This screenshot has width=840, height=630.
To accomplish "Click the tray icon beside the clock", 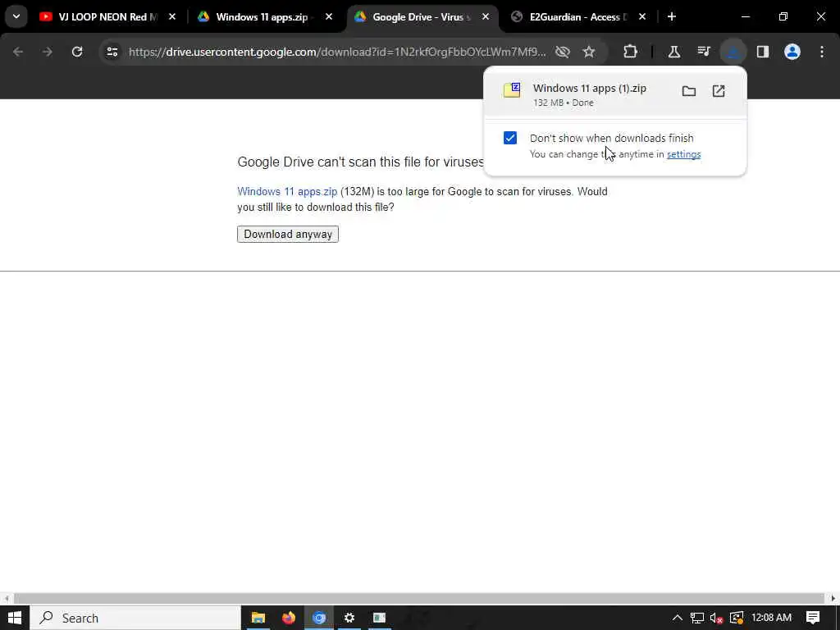I will (x=737, y=618).
